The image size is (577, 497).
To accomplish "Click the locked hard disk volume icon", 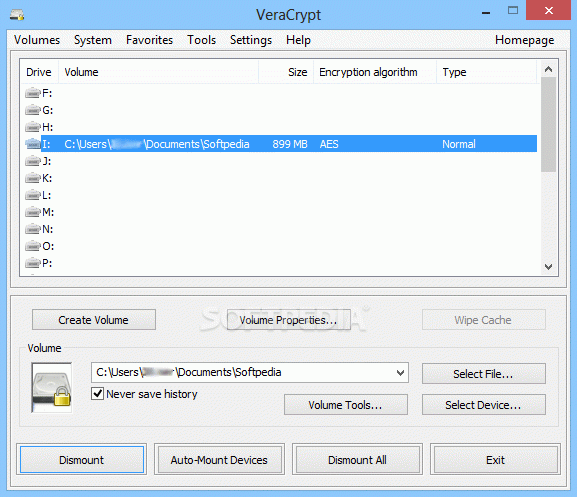I will coord(52,388).
